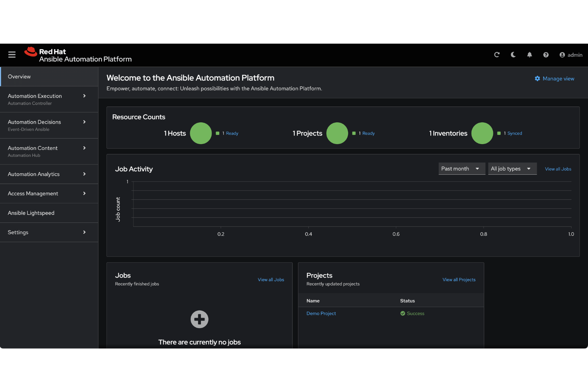
Task: Click View all Jobs in Job Activity
Action: [558, 169]
